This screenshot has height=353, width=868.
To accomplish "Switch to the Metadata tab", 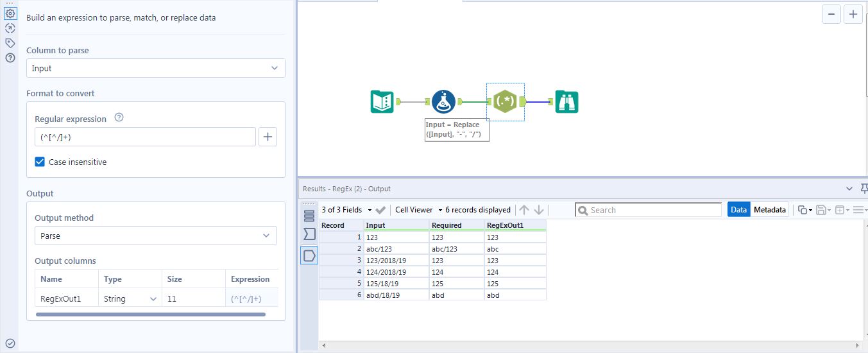I will click(x=769, y=210).
